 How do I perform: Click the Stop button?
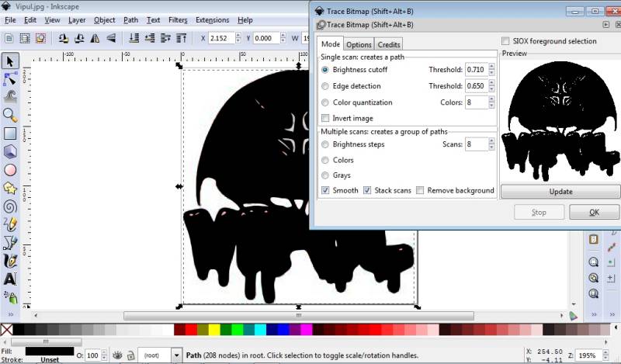[x=539, y=213]
